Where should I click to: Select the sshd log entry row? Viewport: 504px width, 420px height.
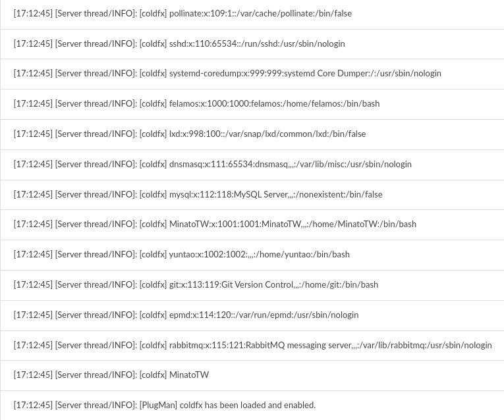coord(179,43)
